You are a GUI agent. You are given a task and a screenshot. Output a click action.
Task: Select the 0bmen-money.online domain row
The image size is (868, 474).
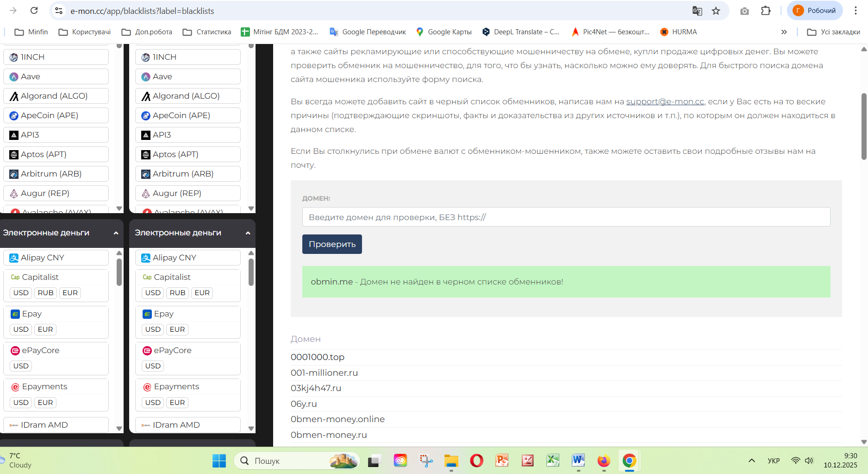tap(566, 419)
